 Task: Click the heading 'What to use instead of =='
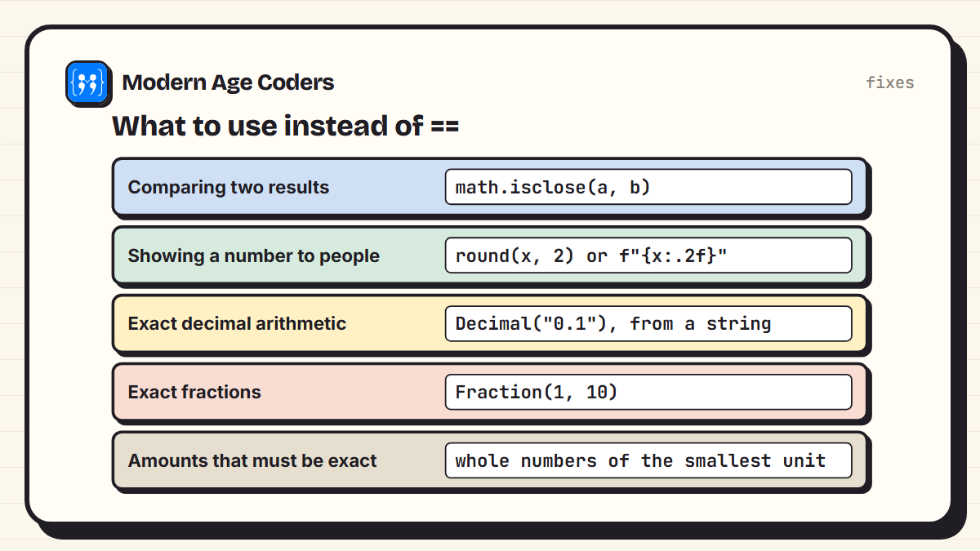tap(285, 126)
